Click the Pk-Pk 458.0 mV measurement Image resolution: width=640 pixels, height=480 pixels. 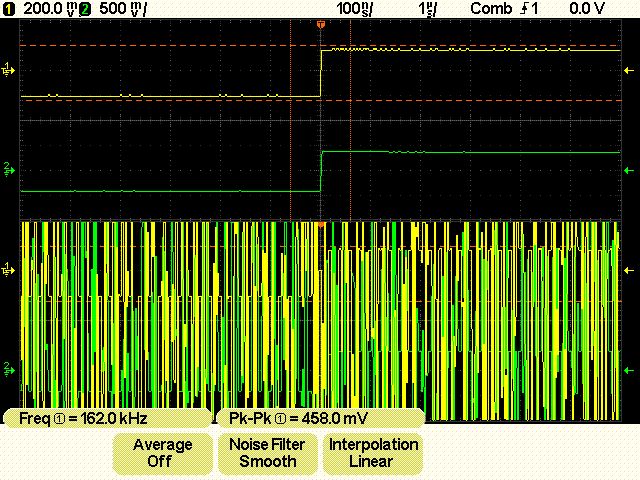[320, 418]
